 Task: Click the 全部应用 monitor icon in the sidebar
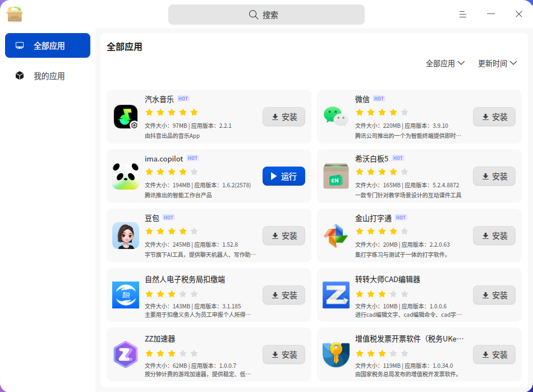pyautogui.click(x=20, y=45)
